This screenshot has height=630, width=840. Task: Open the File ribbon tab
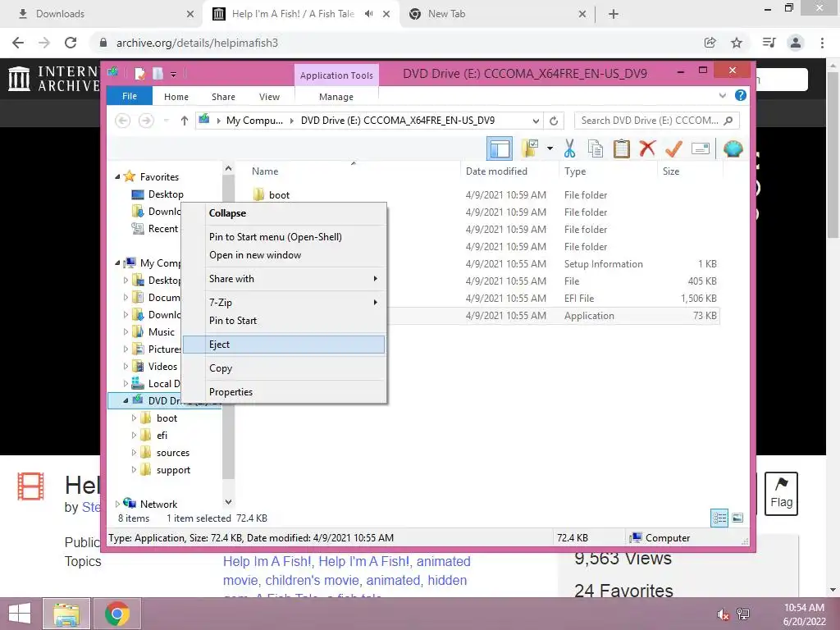point(129,96)
